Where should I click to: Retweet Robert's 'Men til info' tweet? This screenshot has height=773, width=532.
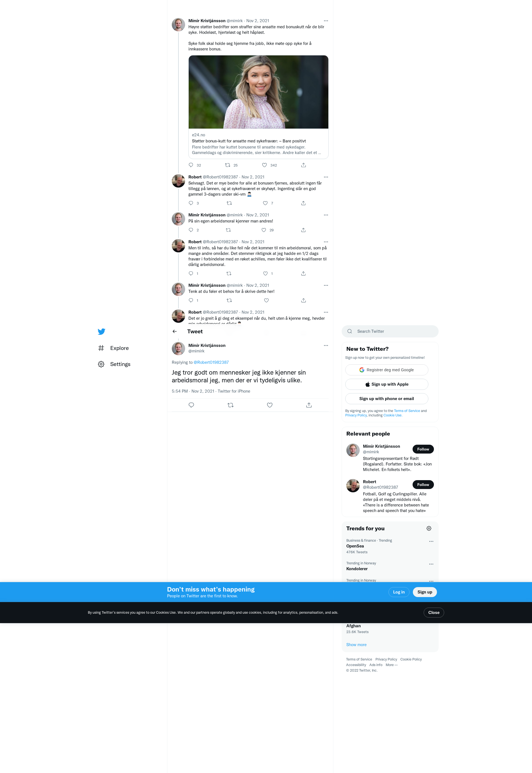click(x=229, y=273)
